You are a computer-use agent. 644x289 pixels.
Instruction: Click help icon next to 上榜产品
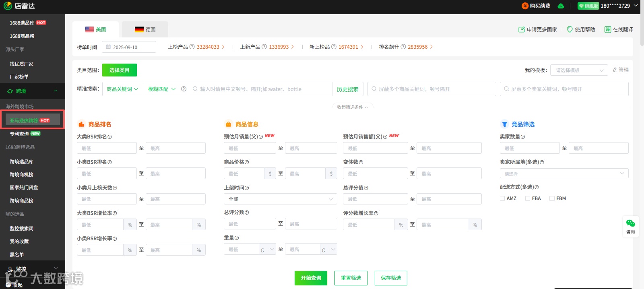point(192,47)
